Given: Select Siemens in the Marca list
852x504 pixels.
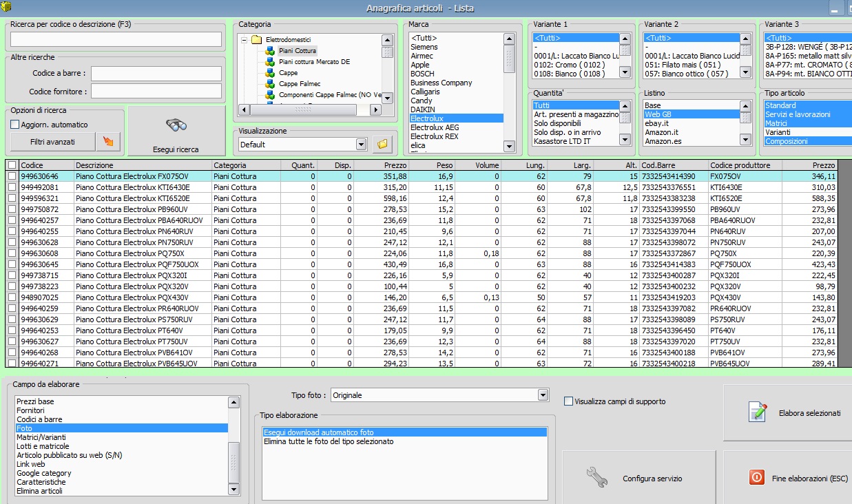Looking at the screenshot, I should 424,47.
